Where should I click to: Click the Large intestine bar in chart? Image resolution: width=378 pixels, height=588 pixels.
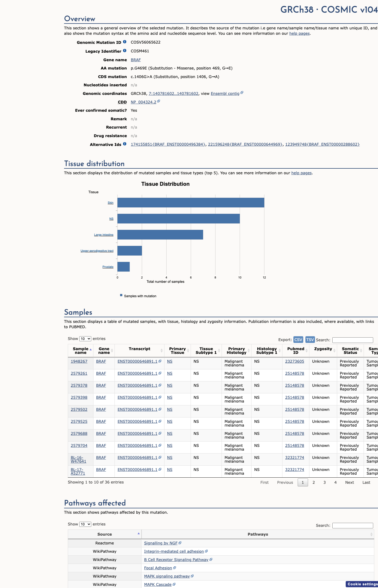pos(160,235)
